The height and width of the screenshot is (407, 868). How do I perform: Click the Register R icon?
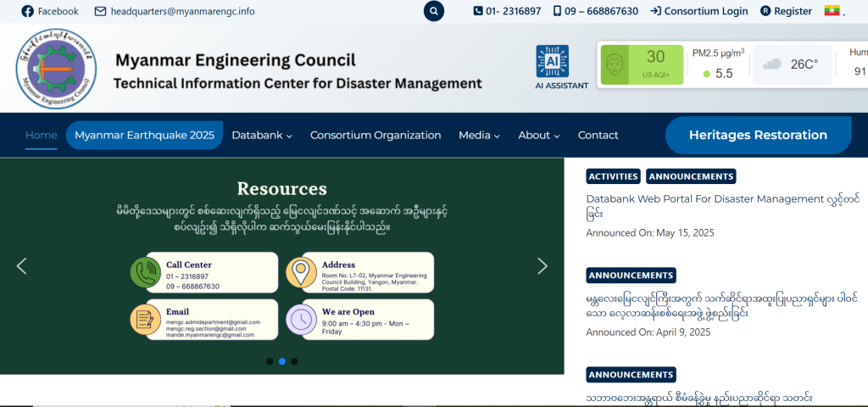point(765,11)
